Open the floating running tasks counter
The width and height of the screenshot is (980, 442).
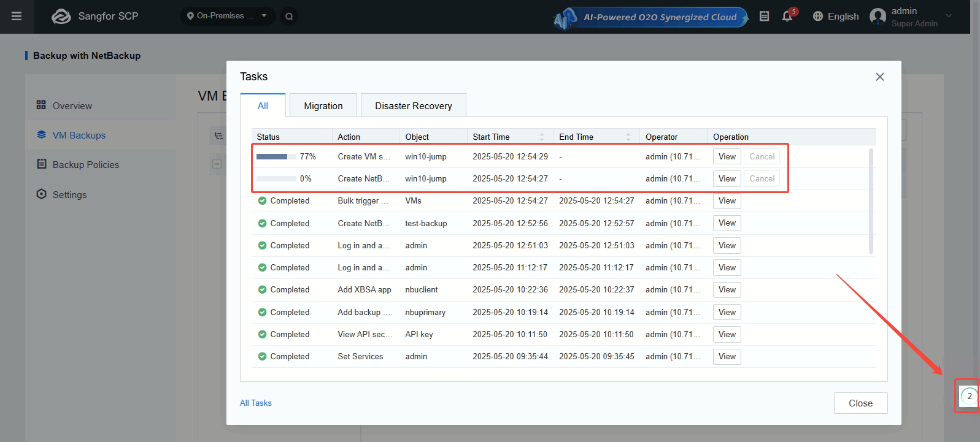click(x=969, y=396)
